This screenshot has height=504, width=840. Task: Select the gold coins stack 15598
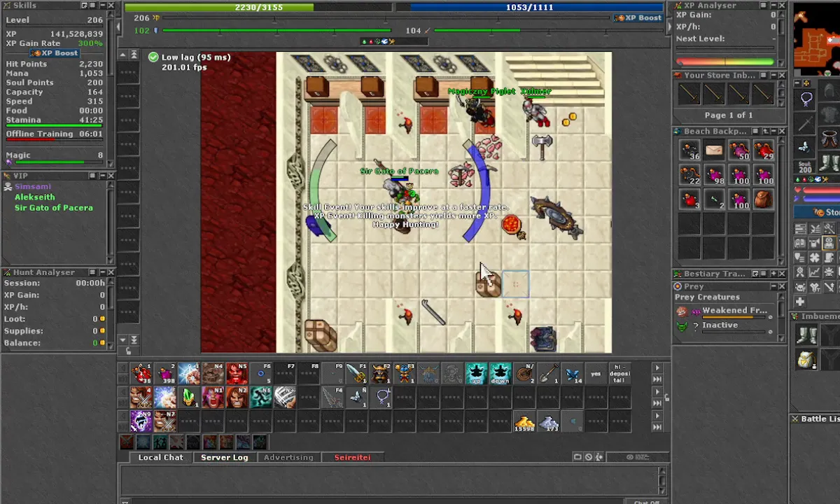[525, 421]
